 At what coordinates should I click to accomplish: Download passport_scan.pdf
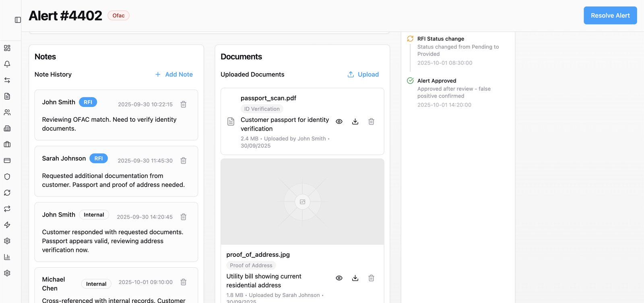tap(355, 121)
